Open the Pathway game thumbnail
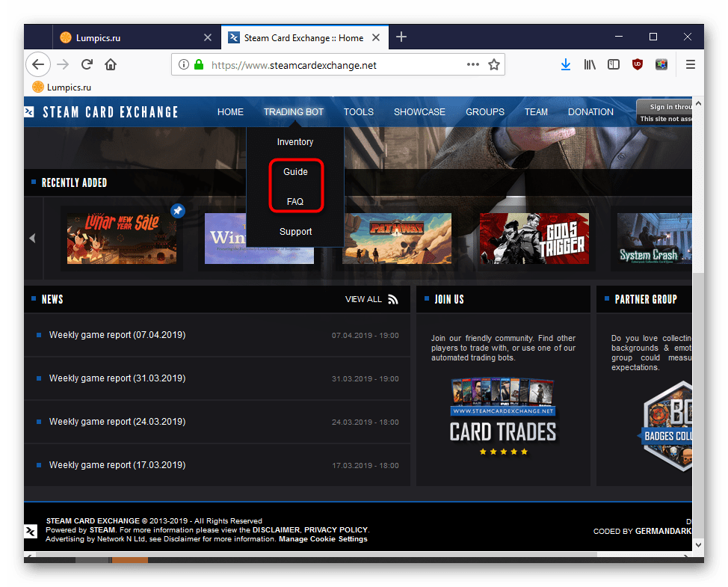This screenshot has width=728, height=587. tap(397, 239)
